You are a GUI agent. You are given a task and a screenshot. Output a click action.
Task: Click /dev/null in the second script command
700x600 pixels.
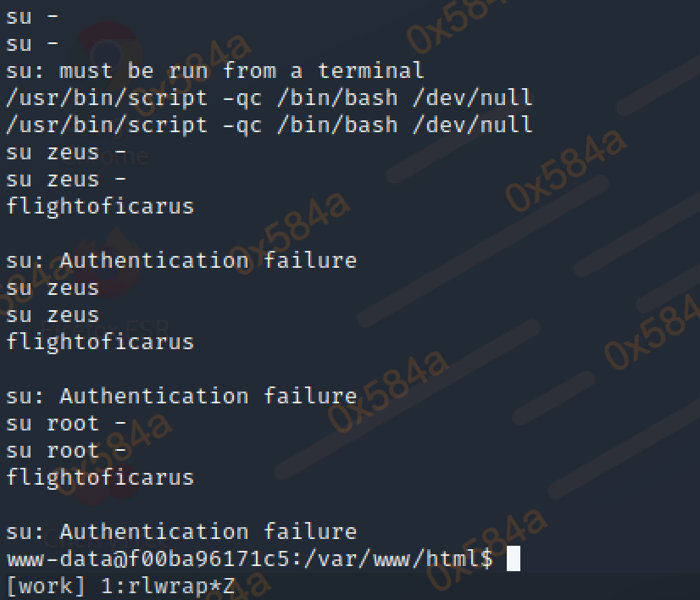(472, 125)
